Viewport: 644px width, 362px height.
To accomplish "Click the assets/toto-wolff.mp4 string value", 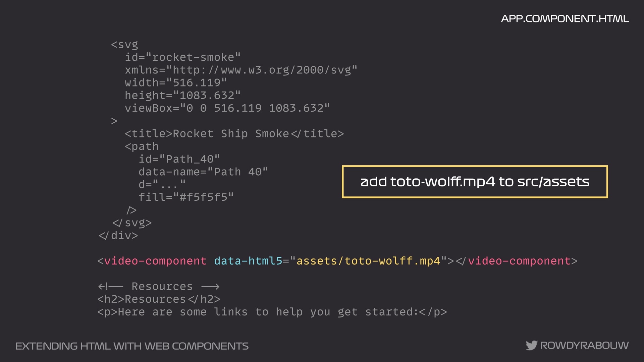I will coord(368,261).
